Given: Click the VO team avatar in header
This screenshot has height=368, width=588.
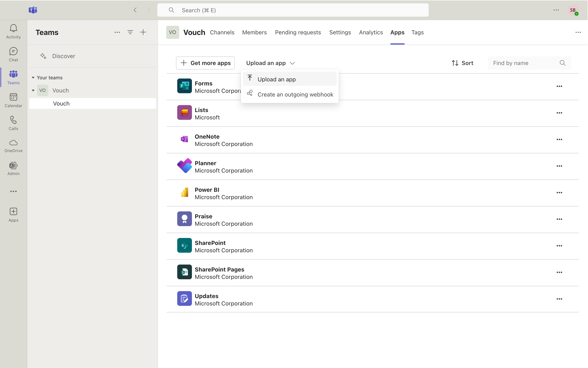Looking at the screenshot, I should (173, 32).
